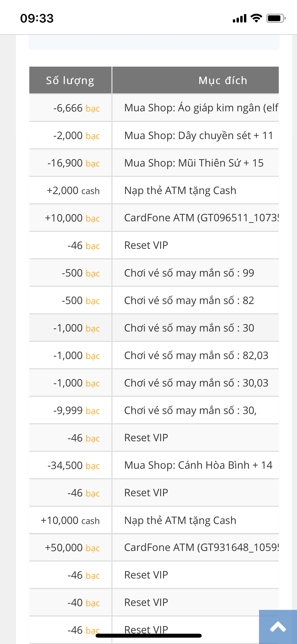Tap the 09:33 clock in status bar
This screenshot has height=644, width=297.
[x=37, y=18]
